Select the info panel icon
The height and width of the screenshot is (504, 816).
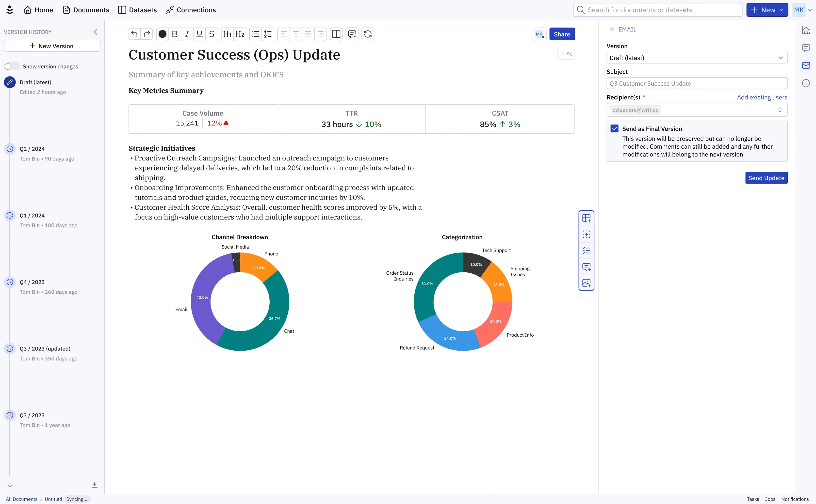pos(806,83)
